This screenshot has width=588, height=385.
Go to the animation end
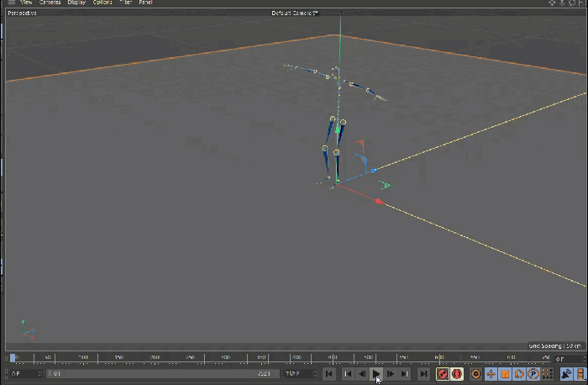(x=424, y=374)
